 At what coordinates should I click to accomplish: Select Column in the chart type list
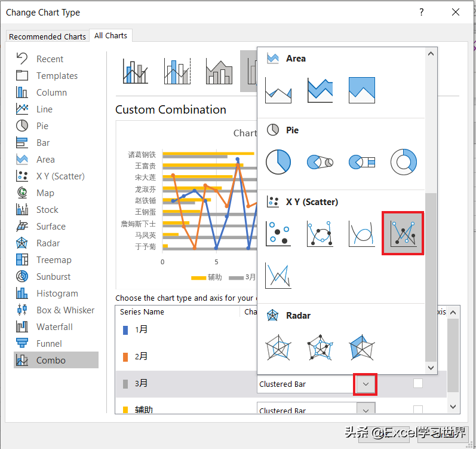pyautogui.click(x=56, y=92)
